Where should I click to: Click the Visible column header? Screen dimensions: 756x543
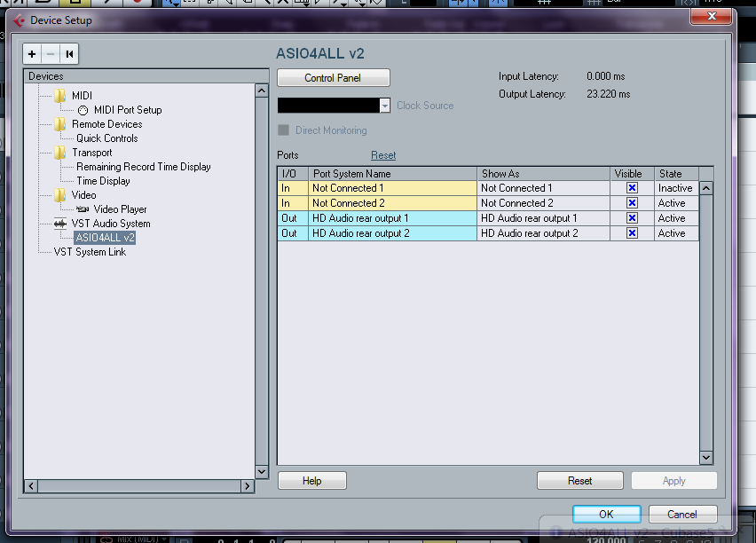[x=632, y=174]
